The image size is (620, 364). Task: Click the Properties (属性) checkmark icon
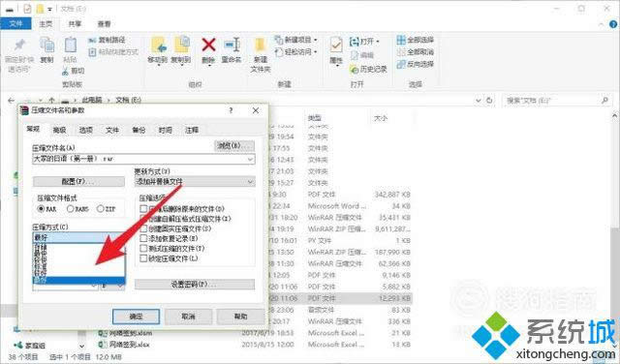click(336, 45)
